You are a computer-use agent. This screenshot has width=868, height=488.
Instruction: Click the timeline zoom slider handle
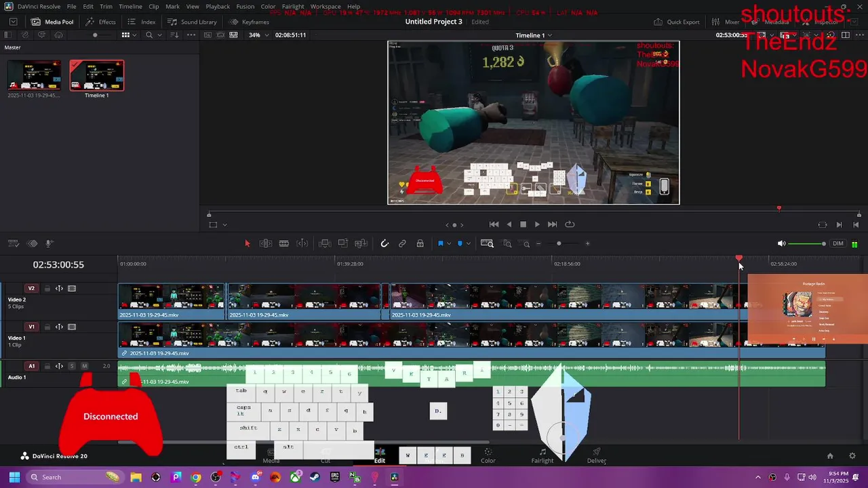point(559,243)
